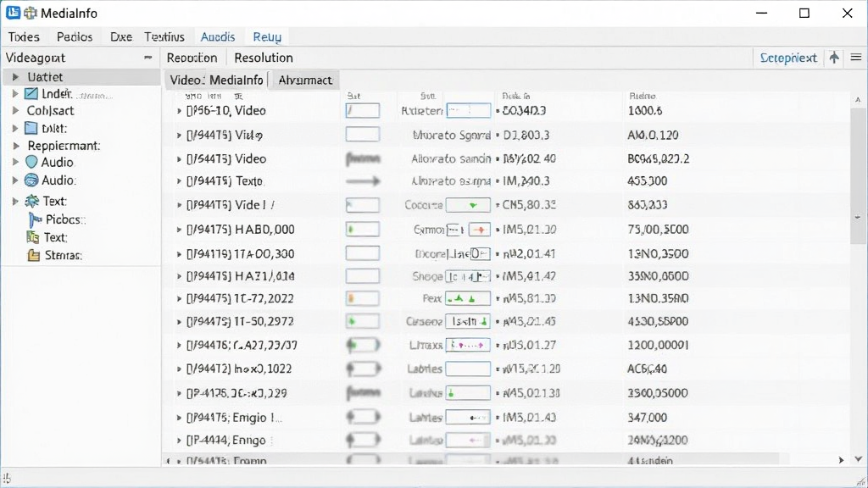The width and height of the screenshot is (868, 488).
Task: Click the toggle-shaped icon in the Emigio row
Action: point(363,417)
